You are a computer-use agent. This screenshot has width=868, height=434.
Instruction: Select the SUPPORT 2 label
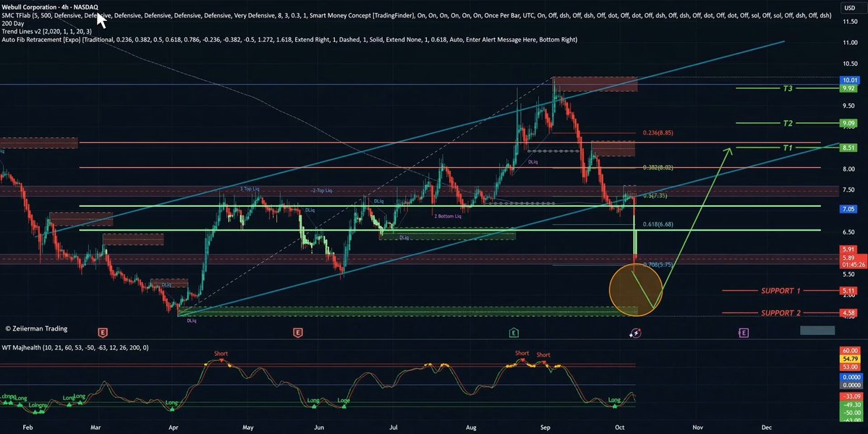click(780, 313)
